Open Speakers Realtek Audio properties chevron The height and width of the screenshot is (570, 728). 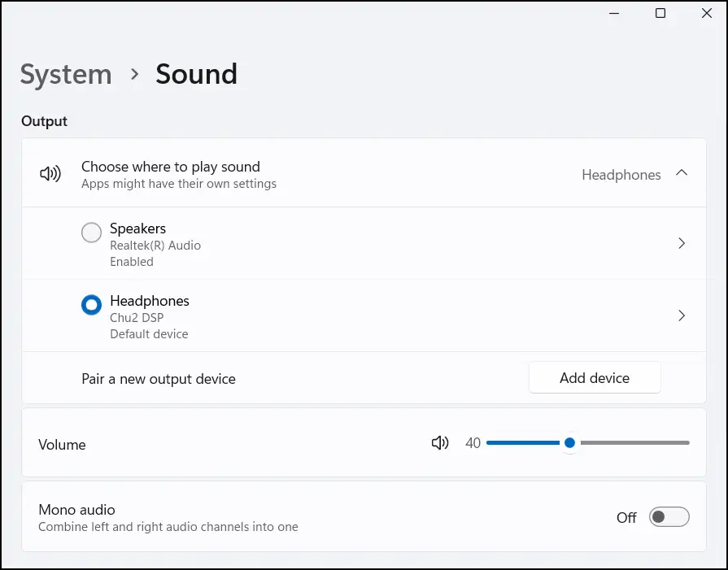click(682, 243)
